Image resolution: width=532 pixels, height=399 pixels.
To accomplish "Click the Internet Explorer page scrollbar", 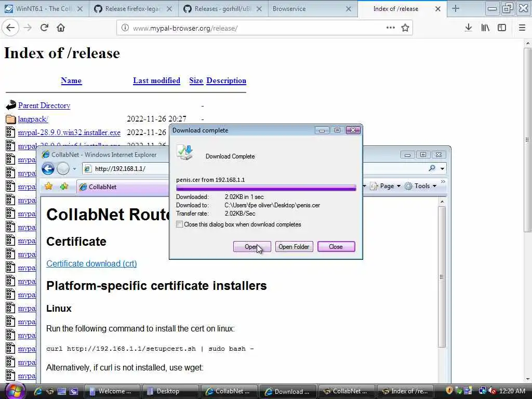I will [442, 276].
